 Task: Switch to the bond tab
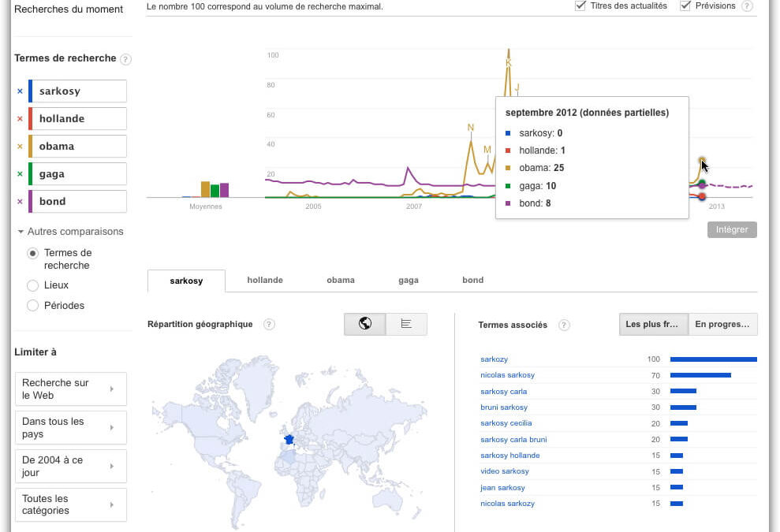click(472, 281)
